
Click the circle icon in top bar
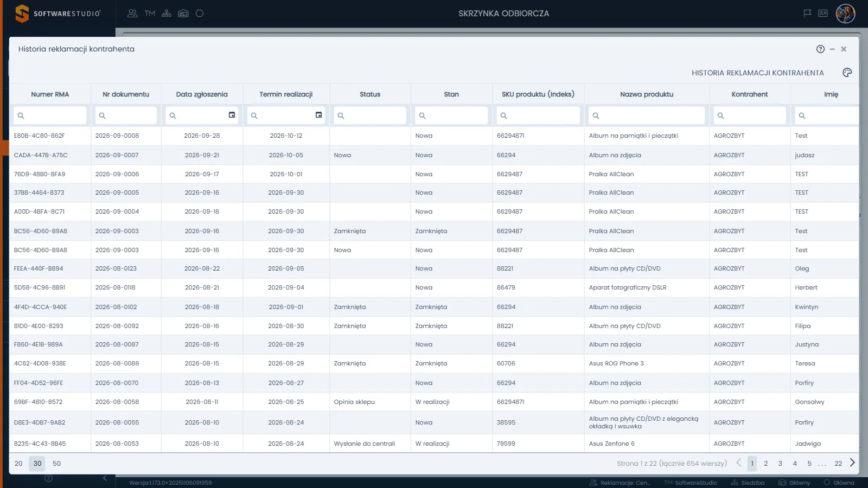click(x=200, y=14)
